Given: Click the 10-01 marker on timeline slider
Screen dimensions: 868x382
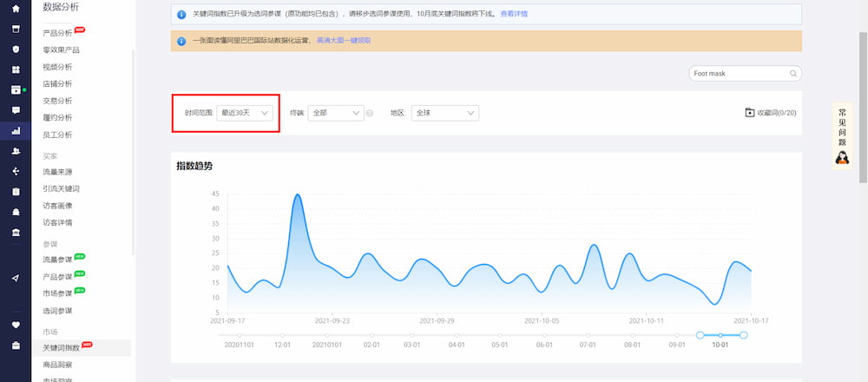Looking at the screenshot, I should tap(720, 335).
